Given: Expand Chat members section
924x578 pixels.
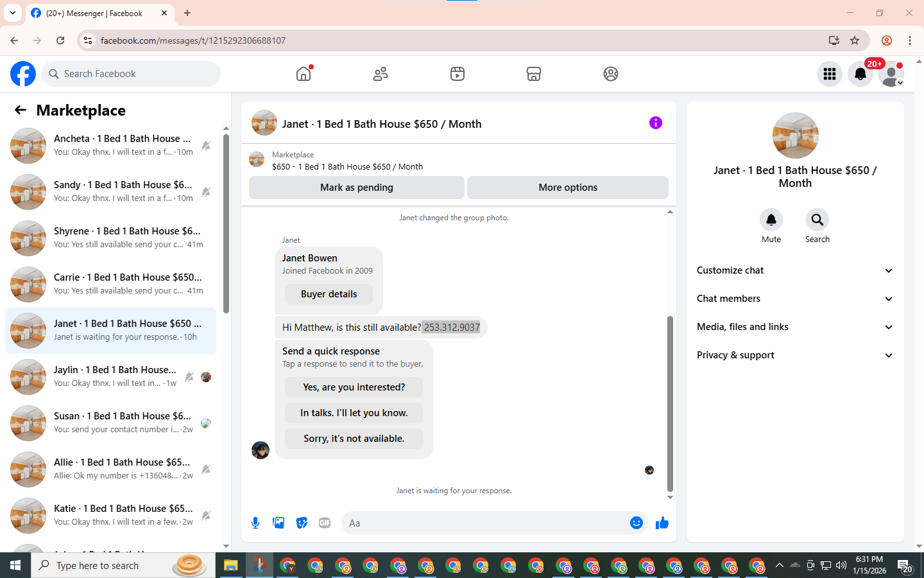Looking at the screenshot, I should tap(795, 299).
